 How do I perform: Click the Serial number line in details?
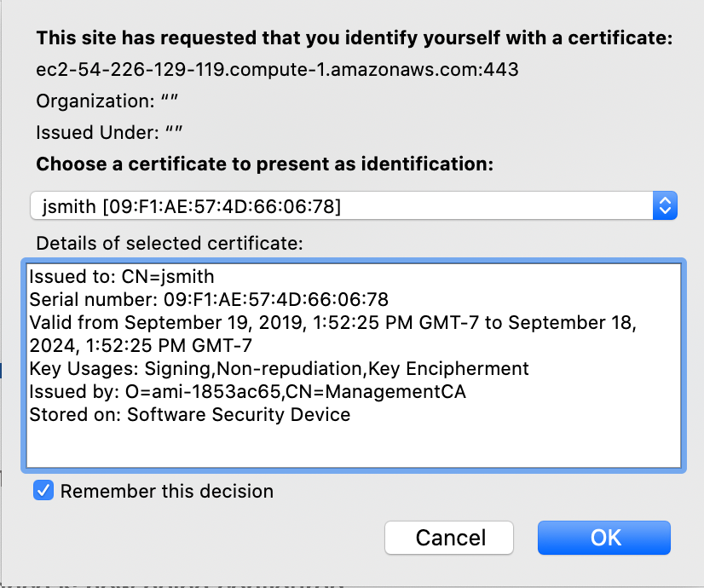pyautogui.click(x=209, y=299)
